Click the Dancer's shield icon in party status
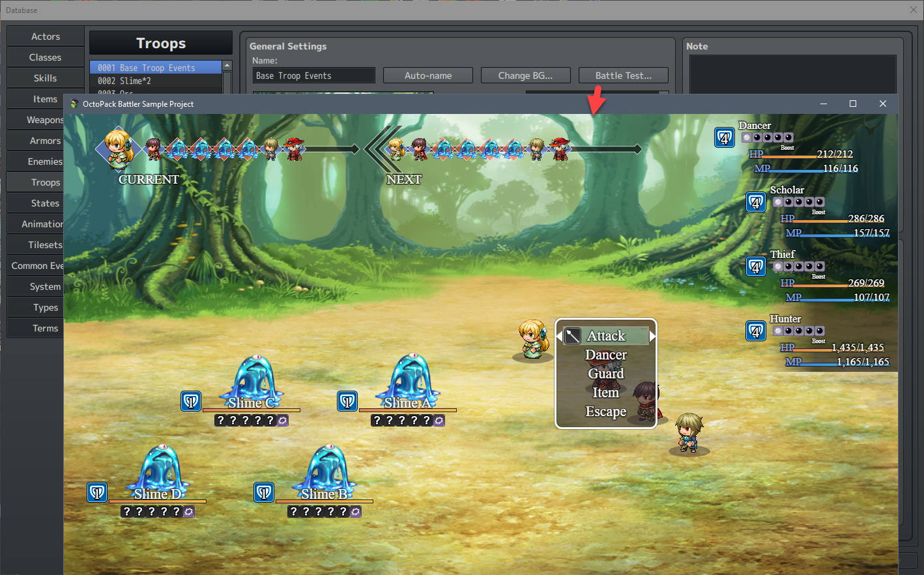 point(725,137)
